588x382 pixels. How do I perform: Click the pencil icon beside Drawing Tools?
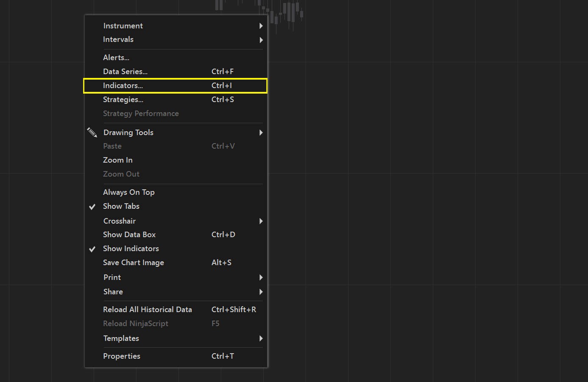tap(92, 133)
